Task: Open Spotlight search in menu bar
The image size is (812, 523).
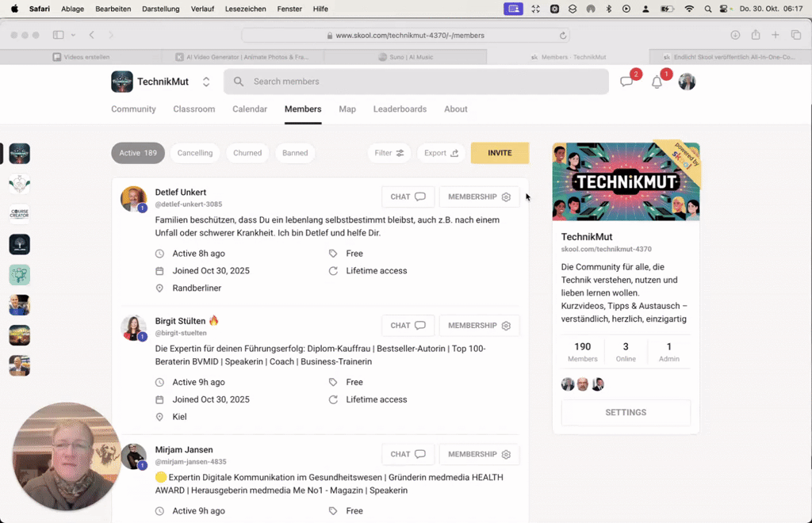Action: pyautogui.click(x=707, y=9)
